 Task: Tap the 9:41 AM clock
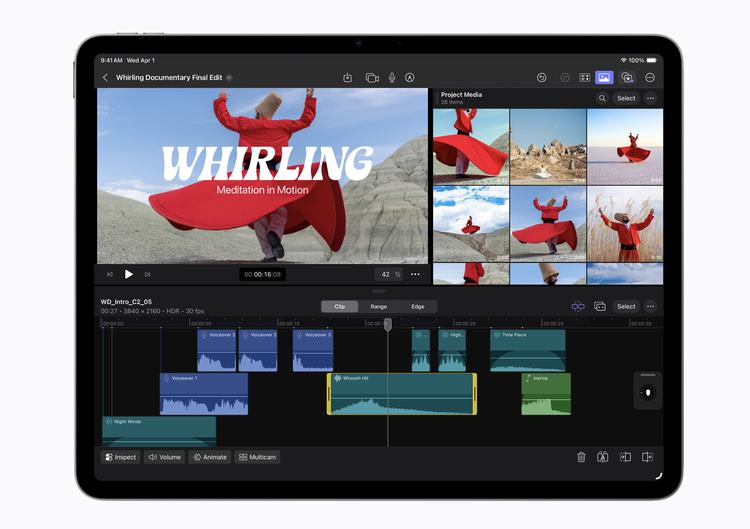[111, 60]
